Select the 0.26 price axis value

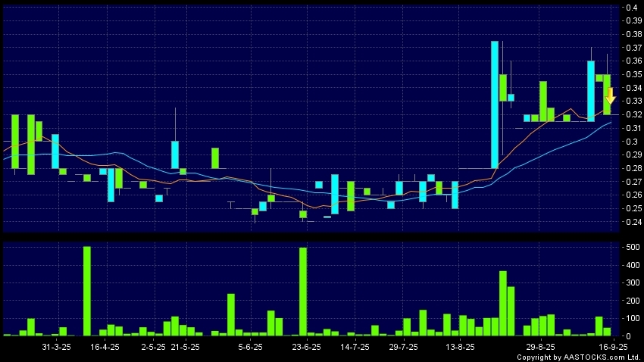(x=634, y=195)
